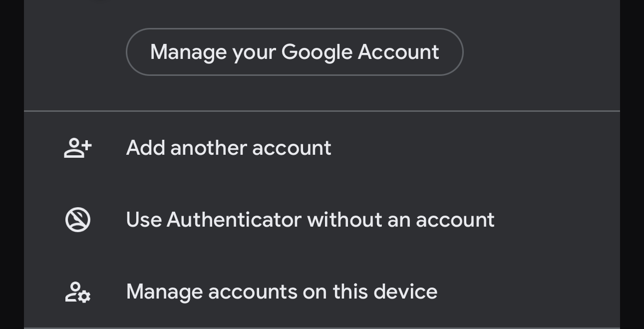
Task: Click the add person icon
Action: click(x=78, y=148)
